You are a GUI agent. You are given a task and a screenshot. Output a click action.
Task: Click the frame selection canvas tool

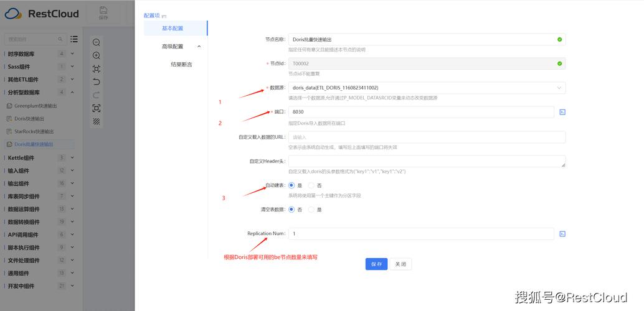[97, 108]
